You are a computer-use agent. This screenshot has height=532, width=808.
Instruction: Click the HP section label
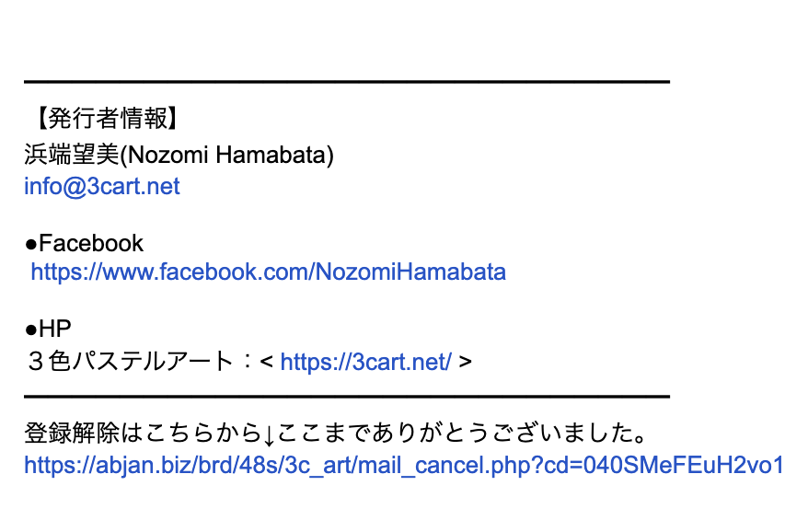[54, 329]
